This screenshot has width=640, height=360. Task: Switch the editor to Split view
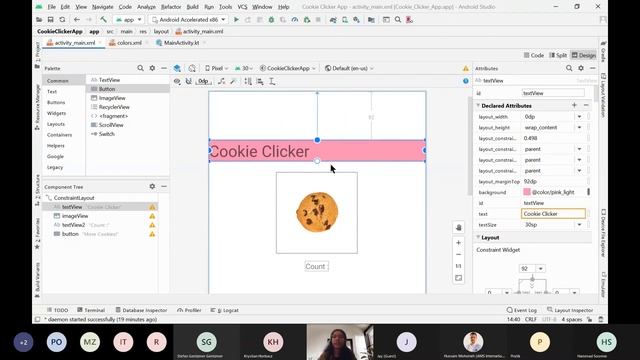(x=558, y=55)
